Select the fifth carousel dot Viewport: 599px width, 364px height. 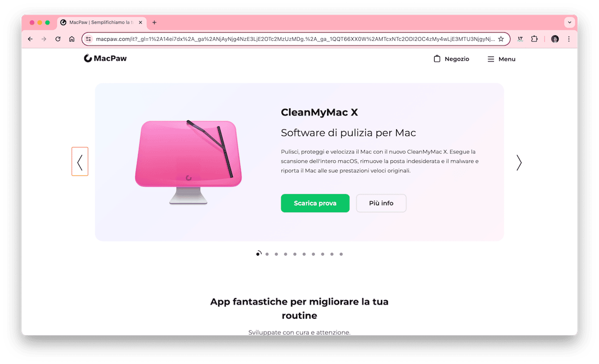(x=295, y=254)
